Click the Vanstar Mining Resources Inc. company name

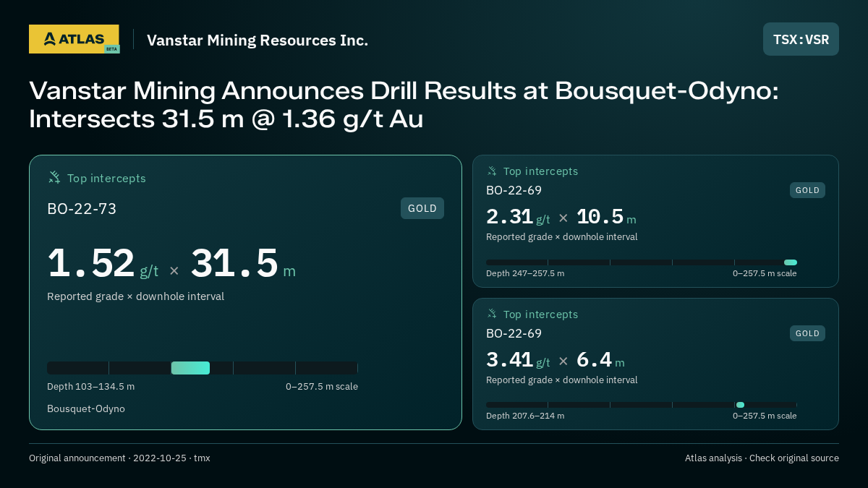[x=258, y=40]
